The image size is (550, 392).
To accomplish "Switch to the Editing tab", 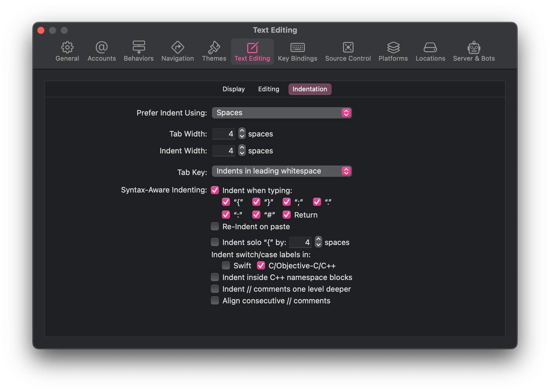I will coord(269,89).
